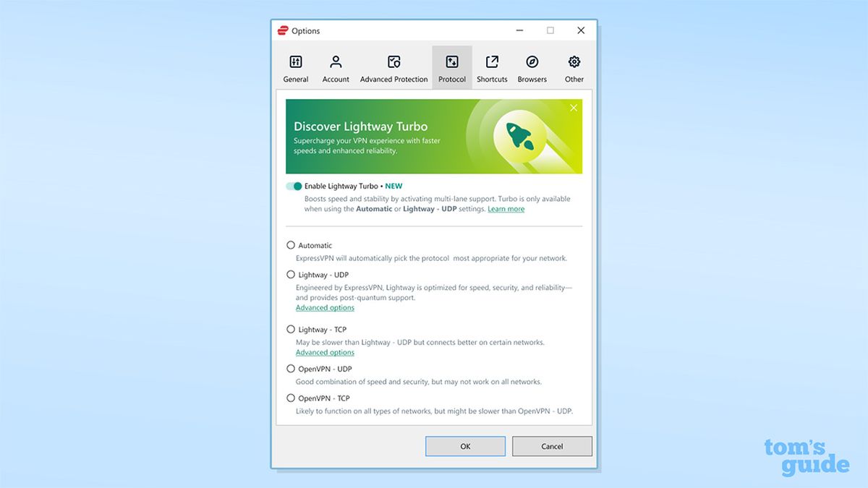Viewport: 868px width, 488px height.
Task: Dismiss the Lightway Turbo banner with X
Action: [574, 108]
